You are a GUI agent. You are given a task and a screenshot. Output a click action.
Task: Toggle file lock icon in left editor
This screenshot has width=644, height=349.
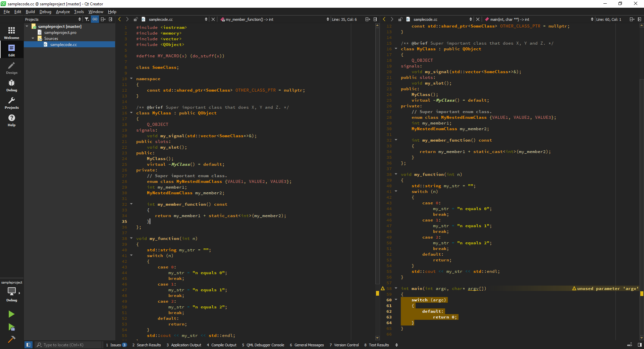pos(136,19)
